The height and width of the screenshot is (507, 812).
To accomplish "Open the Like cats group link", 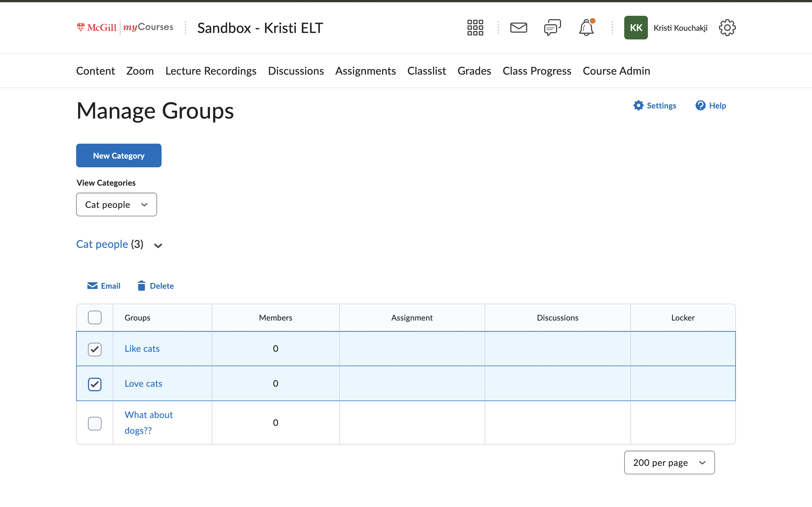I will point(142,348).
